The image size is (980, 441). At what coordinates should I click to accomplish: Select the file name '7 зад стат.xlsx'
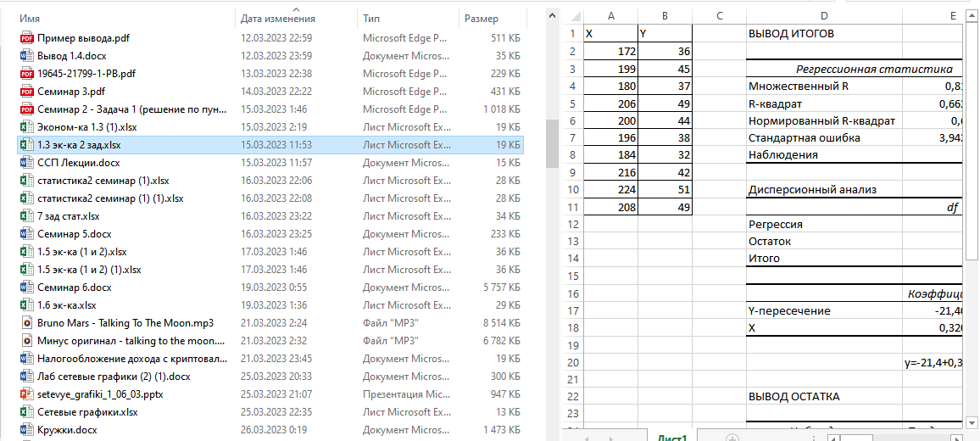68,216
